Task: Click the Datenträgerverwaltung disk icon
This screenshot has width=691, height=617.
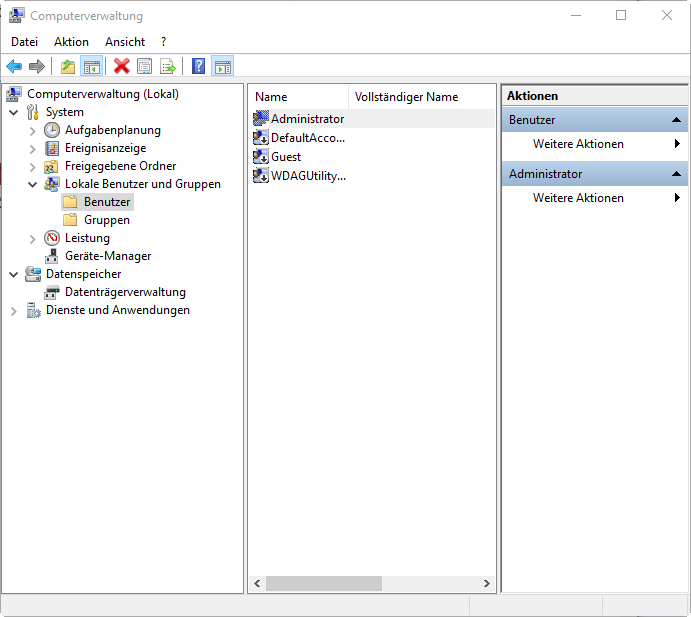Action: [52, 292]
